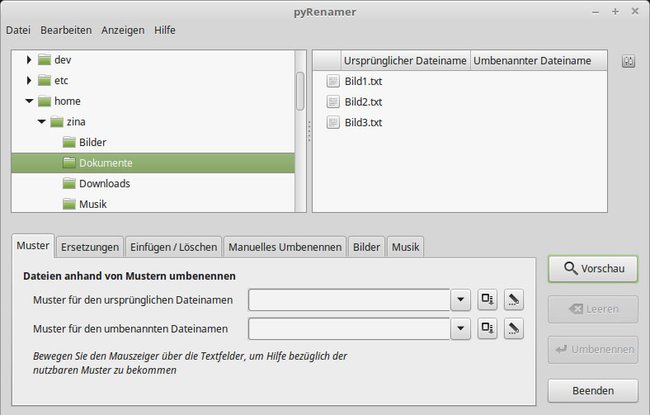Switch to the Manuelles Umbenennen tab
Image resolution: width=650 pixels, height=415 pixels.
(x=285, y=247)
